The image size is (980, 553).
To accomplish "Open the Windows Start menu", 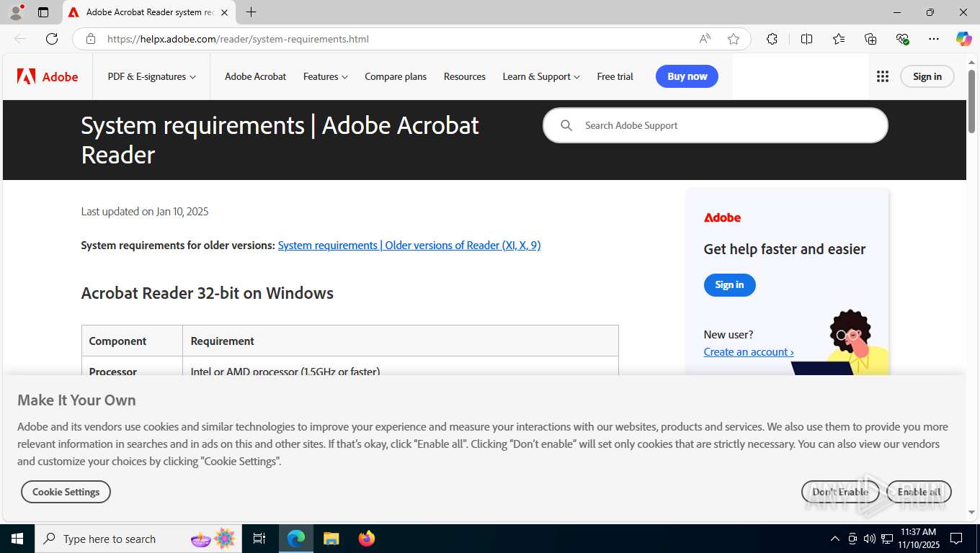I will (x=17, y=539).
